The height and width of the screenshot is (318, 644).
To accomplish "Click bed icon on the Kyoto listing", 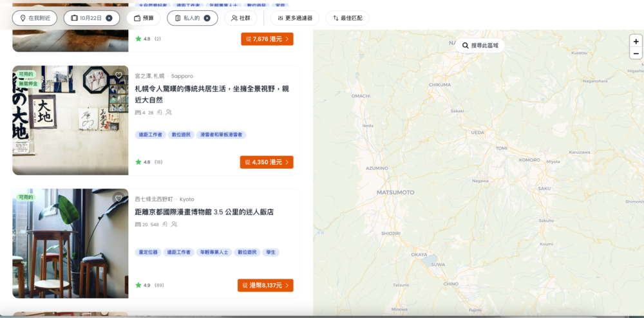I will click(138, 225).
